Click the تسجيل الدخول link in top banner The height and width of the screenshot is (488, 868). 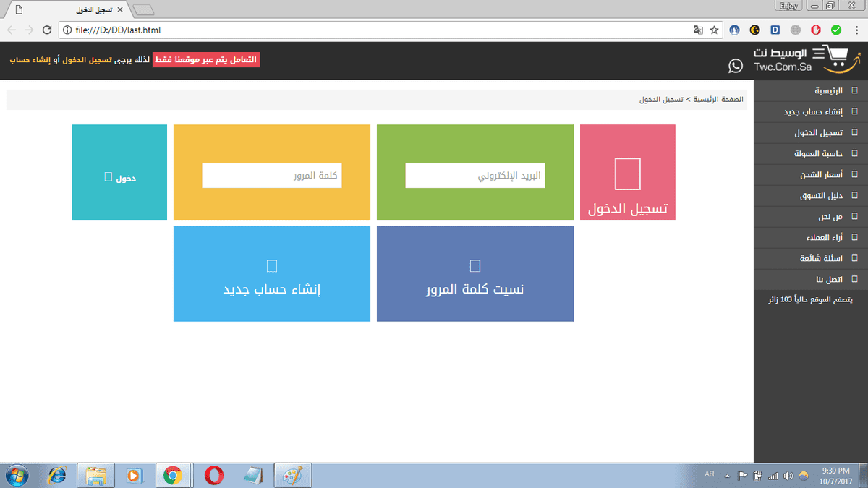[x=86, y=60]
